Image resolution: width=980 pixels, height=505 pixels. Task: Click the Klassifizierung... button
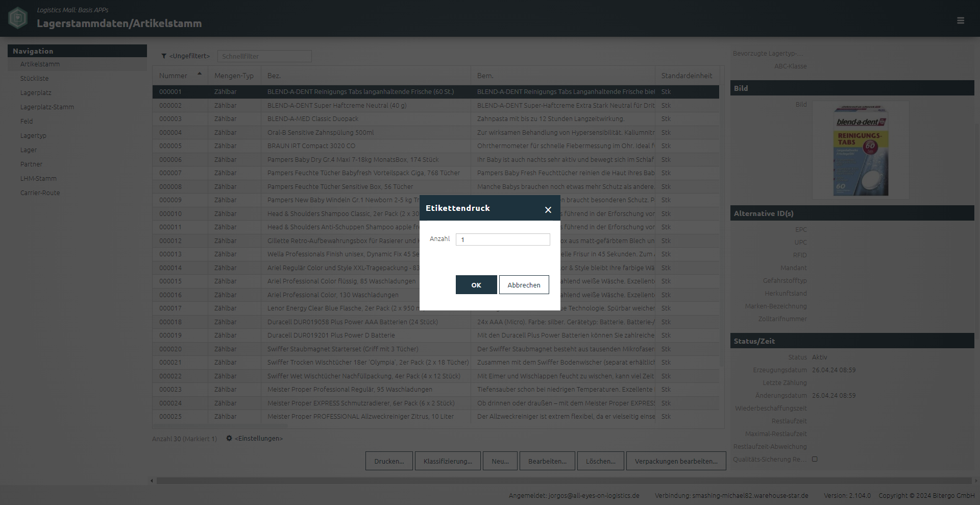(448, 461)
